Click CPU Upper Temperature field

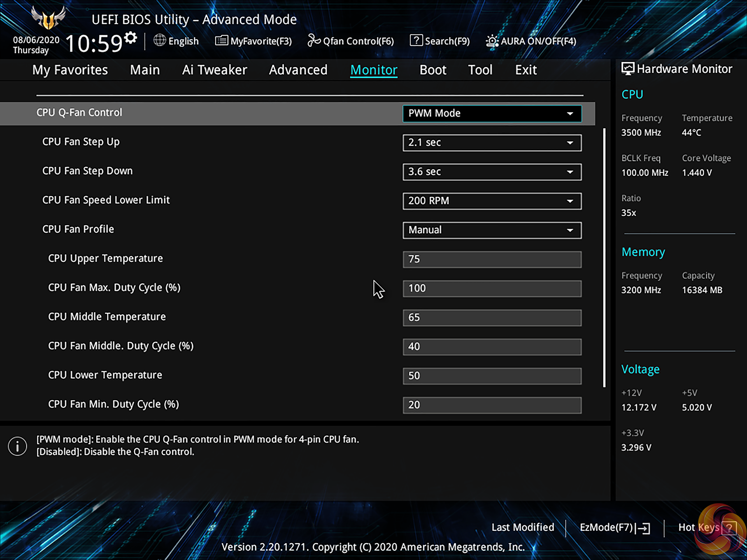(492, 259)
